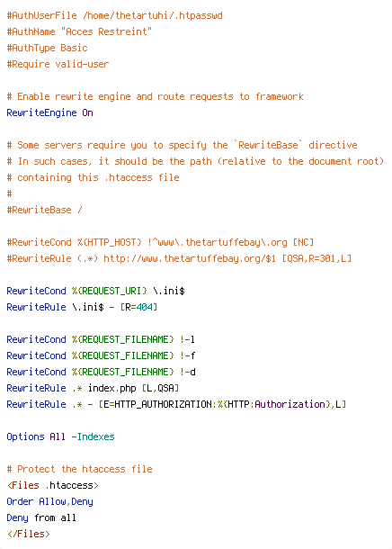Click the Enable rewrite engine comment

155,96
